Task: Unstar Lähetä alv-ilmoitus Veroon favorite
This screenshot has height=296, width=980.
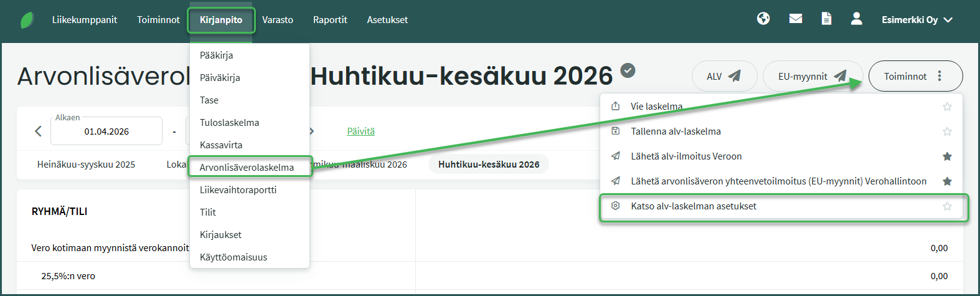Action: 947,156
